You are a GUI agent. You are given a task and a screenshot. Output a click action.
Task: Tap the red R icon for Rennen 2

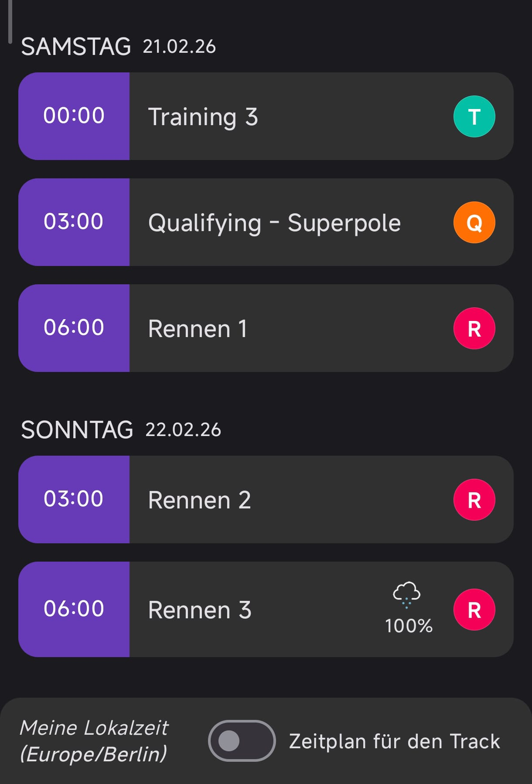click(474, 500)
